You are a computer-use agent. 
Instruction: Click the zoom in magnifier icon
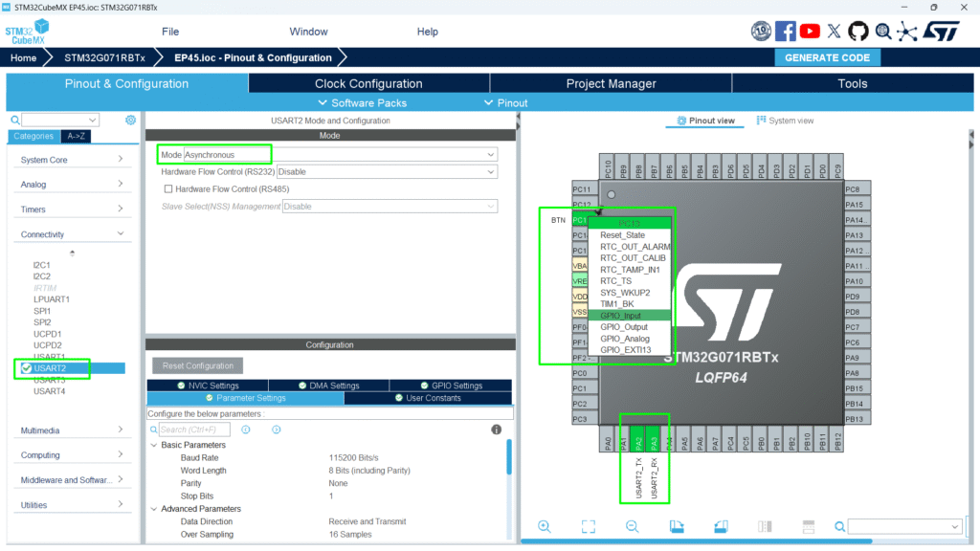pyautogui.click(x=544, y=526)
